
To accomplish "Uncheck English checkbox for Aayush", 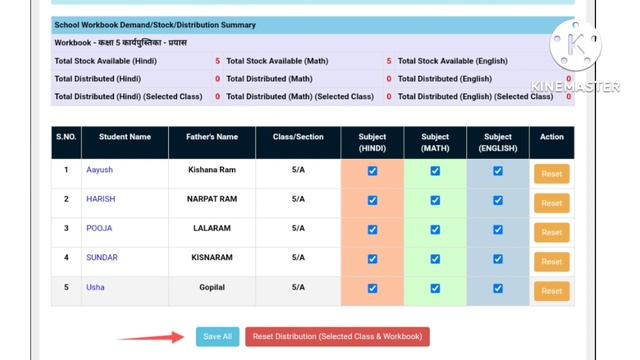I will [x=498, y=171].
